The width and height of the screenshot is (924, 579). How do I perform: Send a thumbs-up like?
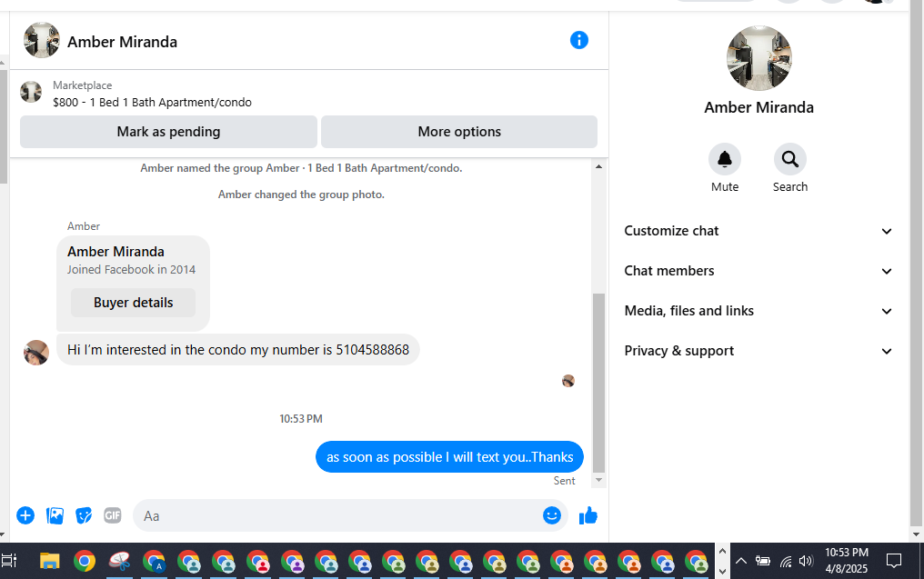pyautogui.click(x=588, y=515)
